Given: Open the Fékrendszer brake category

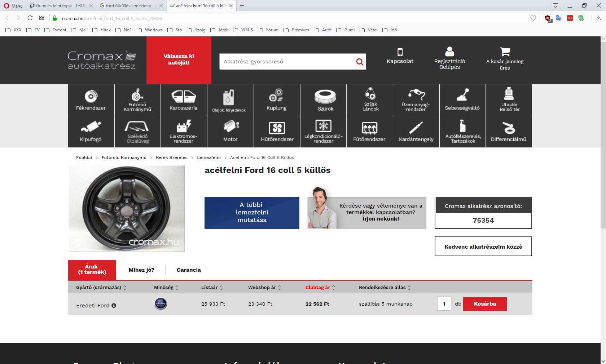Looking at the screenshot, I should (x=91, y=100).
